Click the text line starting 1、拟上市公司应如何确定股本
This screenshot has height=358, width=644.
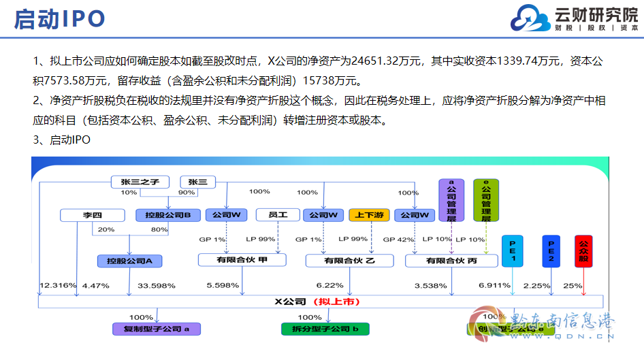point(318,61)
